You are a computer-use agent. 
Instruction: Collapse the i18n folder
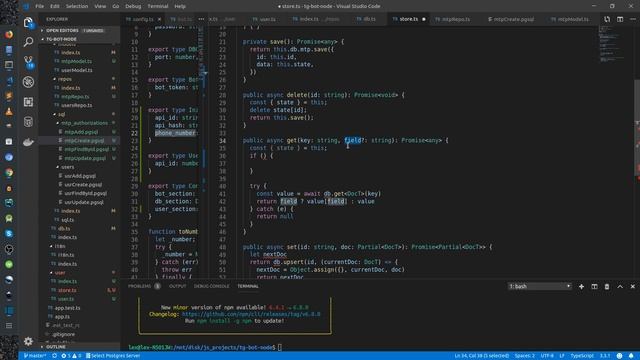pos(60,246)
